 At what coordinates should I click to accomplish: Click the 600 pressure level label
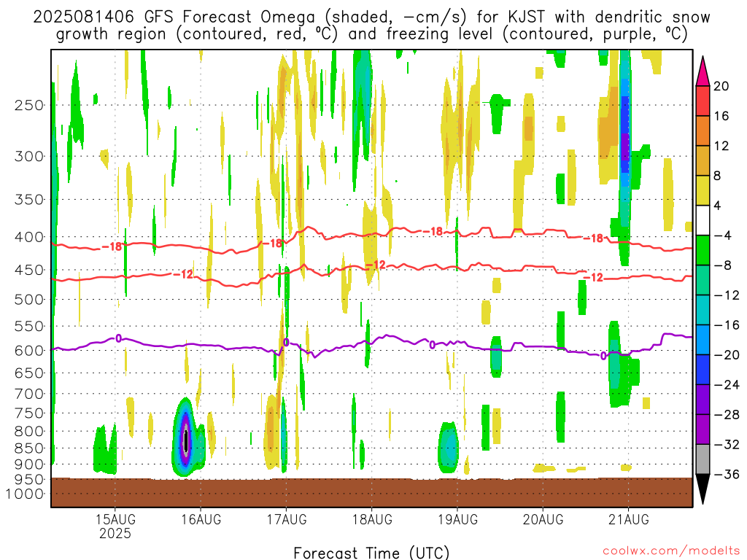point(29,351)
